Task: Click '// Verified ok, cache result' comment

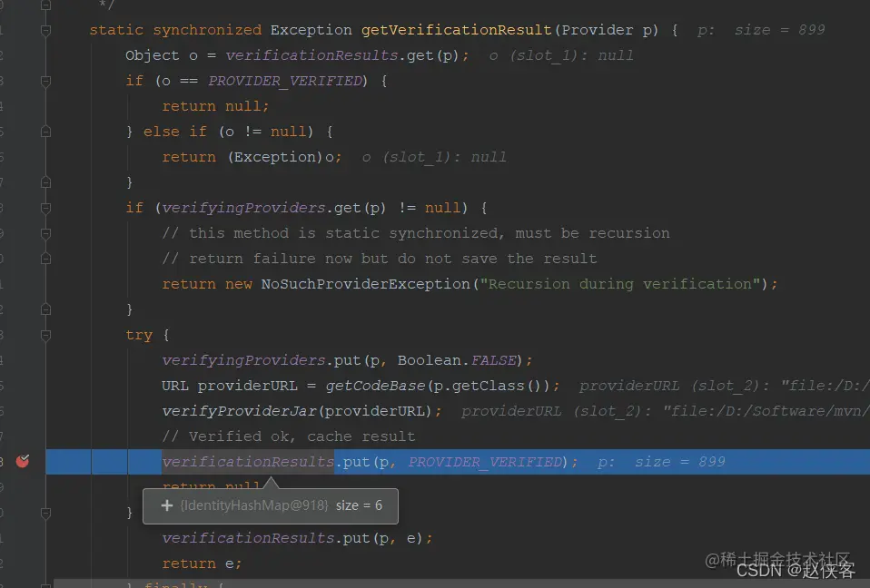Action: tap(289, 436)
